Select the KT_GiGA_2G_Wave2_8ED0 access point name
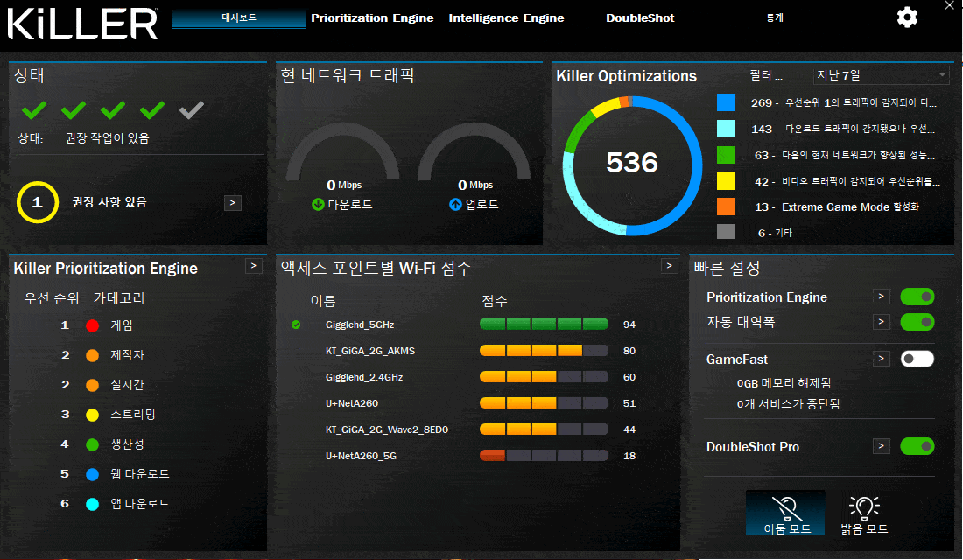 (x=387, y=430)
